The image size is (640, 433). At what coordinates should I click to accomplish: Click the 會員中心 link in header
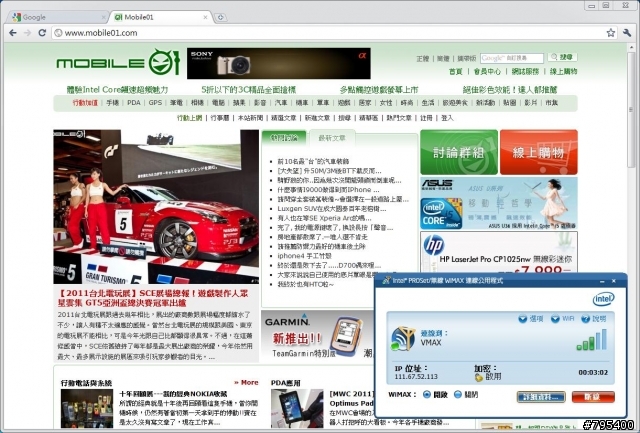pyautogui.click(x=487, y=71)
